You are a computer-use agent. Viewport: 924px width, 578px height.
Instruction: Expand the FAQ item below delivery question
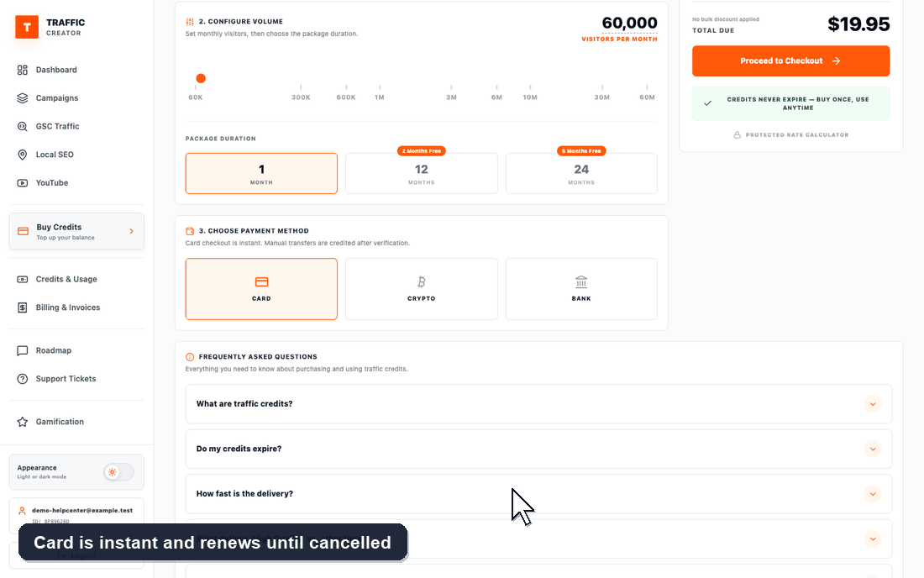(x=538, y=539)
